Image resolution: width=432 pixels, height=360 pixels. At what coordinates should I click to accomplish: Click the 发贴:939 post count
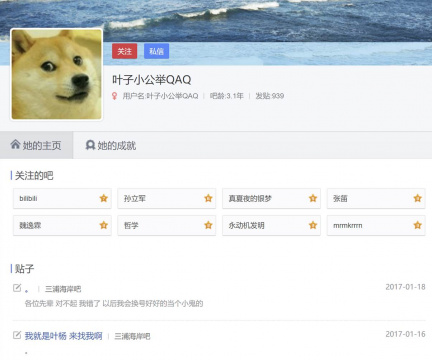click(x=270, y=96)
